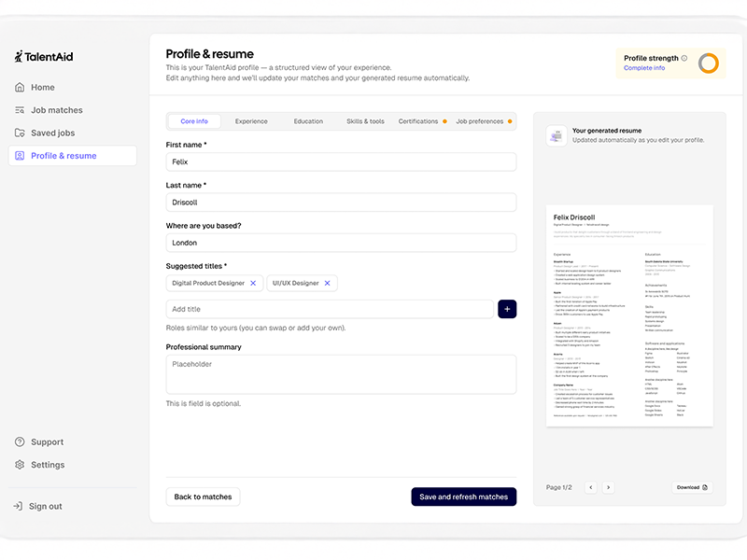The width and height of the screenshot is (747, 560).
Task: Click the Add title input field
Action: click(330, 309)
